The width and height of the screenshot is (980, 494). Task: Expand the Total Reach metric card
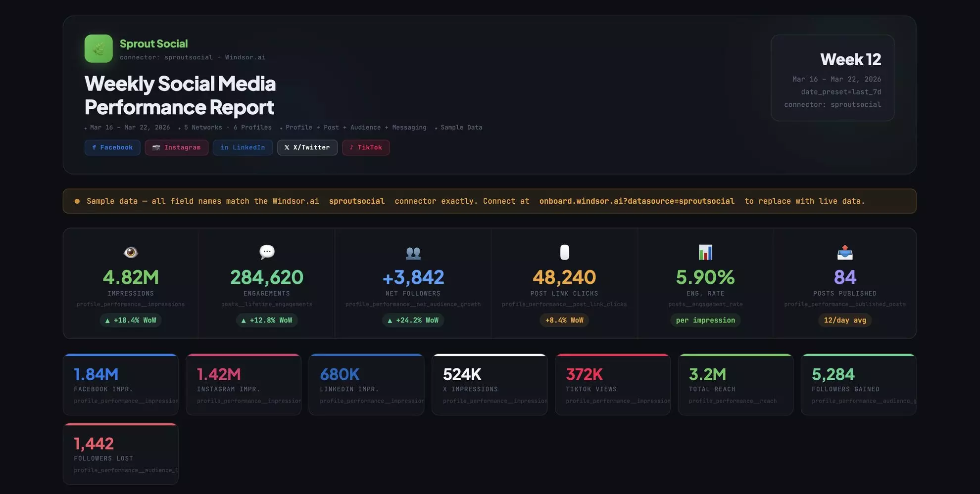tap(735, 384)
